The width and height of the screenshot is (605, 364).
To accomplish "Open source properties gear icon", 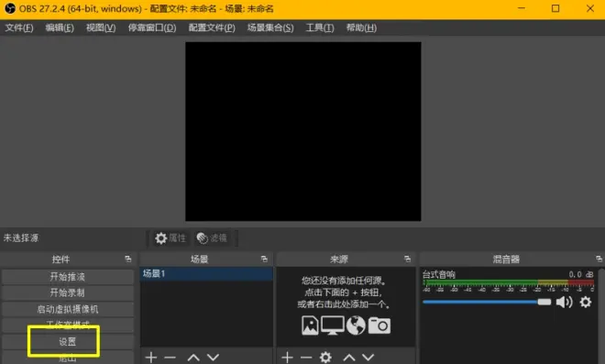I will (325, 358).
